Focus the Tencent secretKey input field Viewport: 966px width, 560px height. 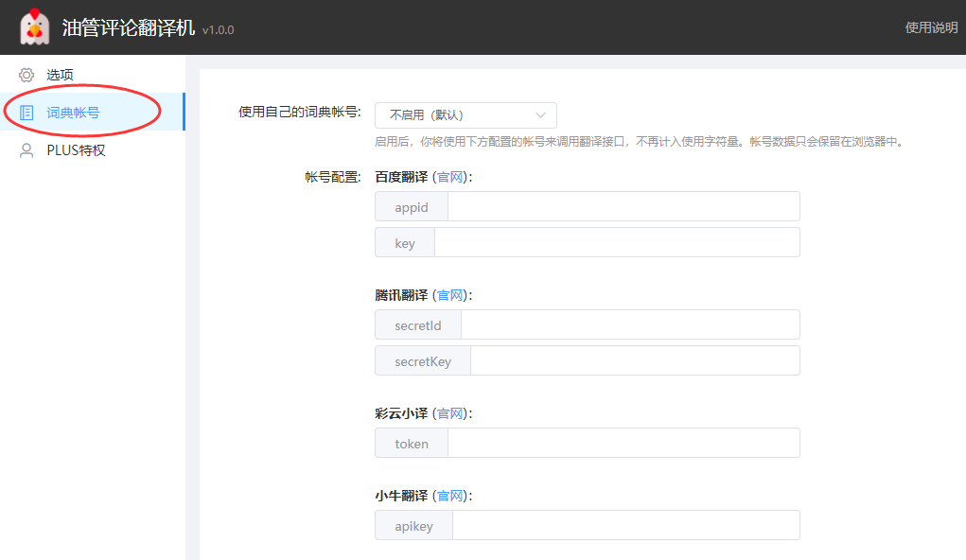(635, 360)
